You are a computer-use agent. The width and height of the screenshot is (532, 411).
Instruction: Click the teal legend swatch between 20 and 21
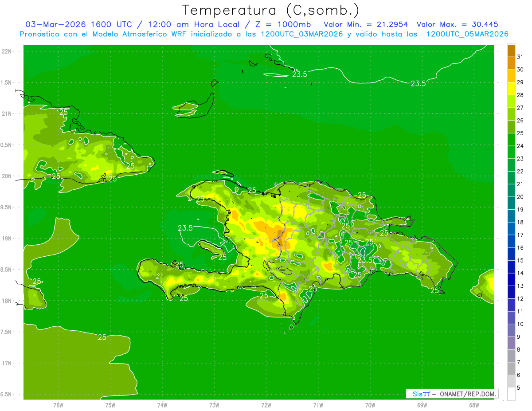(x=511, y=190)
